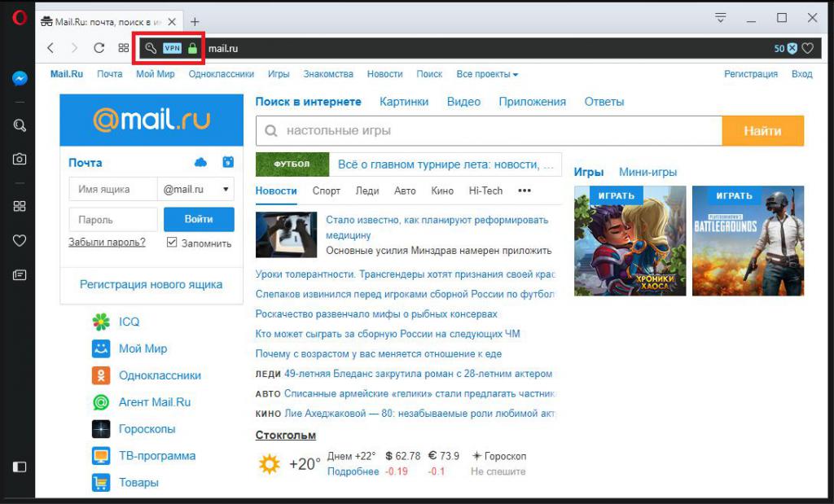Image resolution: width=834 pixels, height=504 pixels.
Task: Play the Хроники Хаоса game
Action: coord(630,241)
